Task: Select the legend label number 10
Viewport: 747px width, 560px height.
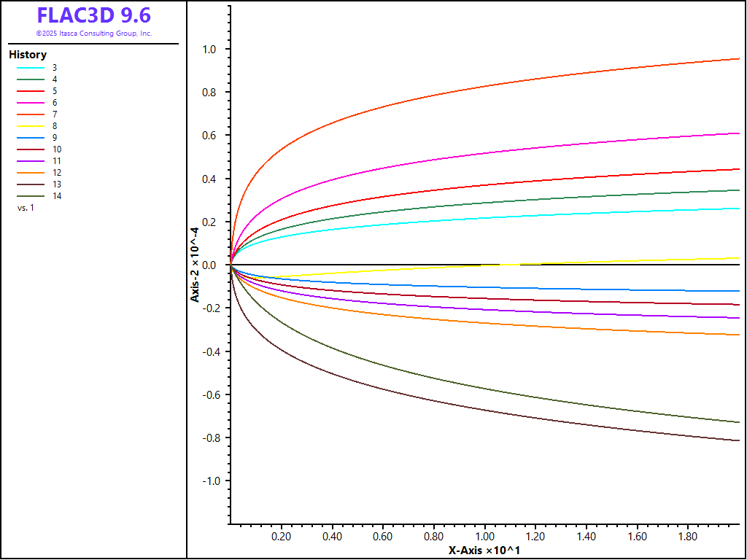Action: [57, 149]
